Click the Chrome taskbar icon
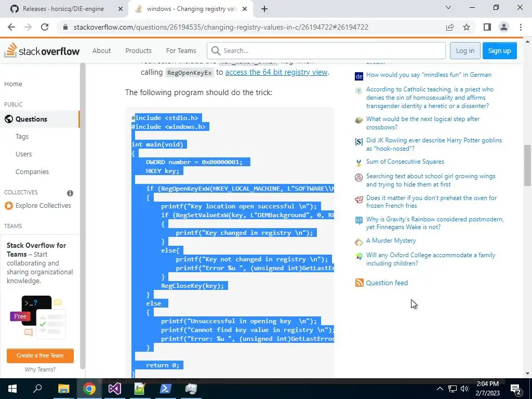This screenshot has width=532, height=399. pos(89,389)
